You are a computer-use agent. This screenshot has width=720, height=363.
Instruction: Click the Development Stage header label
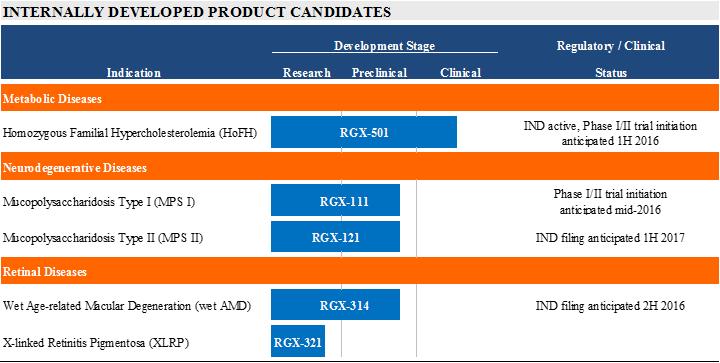tap(384, 45)
